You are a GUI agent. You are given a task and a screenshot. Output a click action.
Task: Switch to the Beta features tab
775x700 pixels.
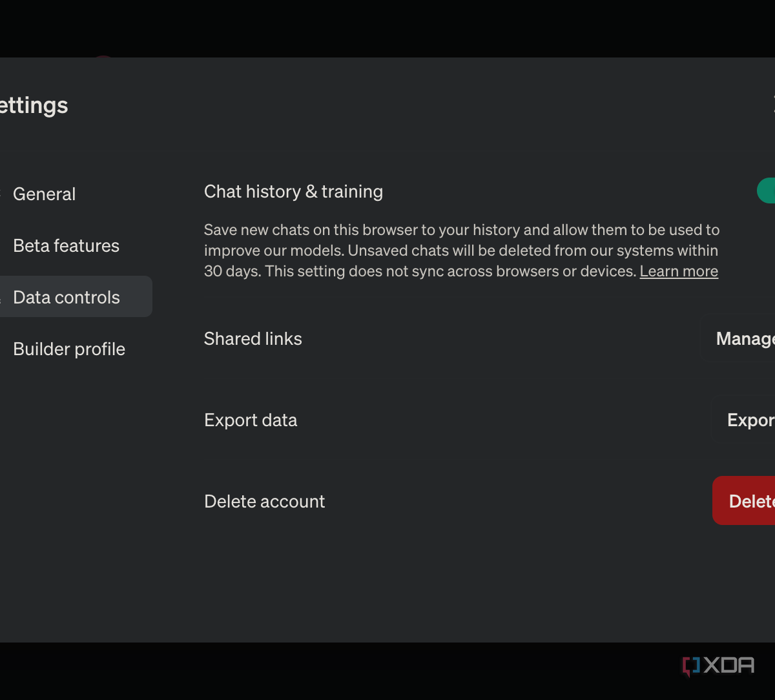[66, 245]
